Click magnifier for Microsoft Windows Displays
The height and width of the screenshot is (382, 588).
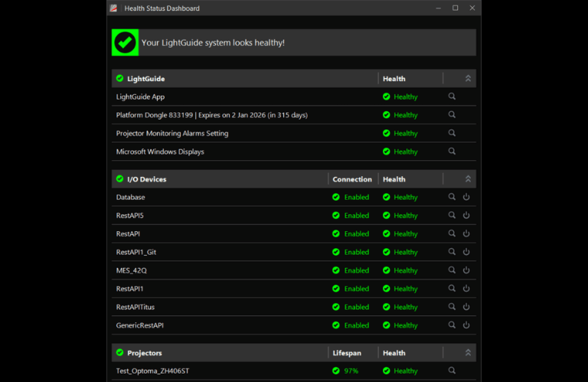(452, 152)
